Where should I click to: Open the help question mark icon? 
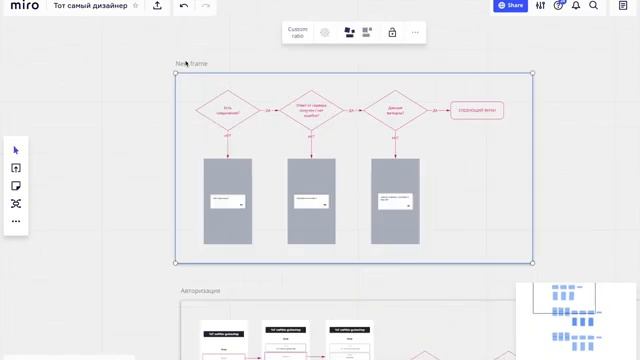coord(558,5)
